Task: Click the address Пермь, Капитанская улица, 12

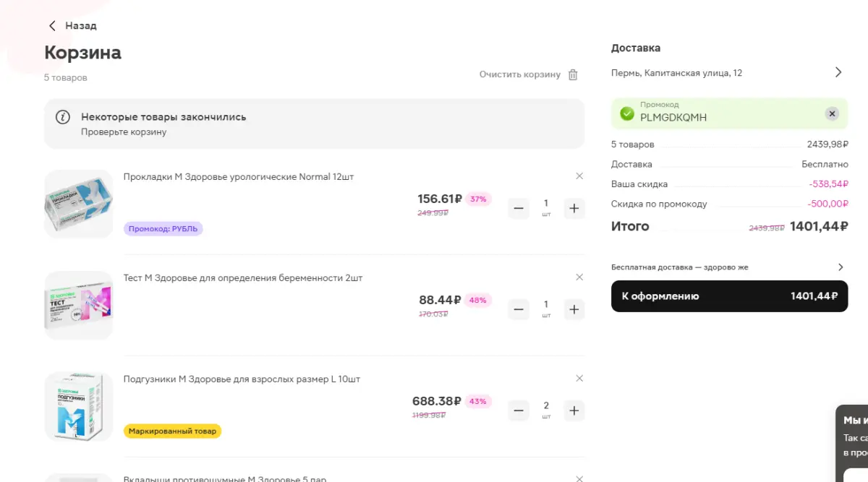Action: [676, 73]
